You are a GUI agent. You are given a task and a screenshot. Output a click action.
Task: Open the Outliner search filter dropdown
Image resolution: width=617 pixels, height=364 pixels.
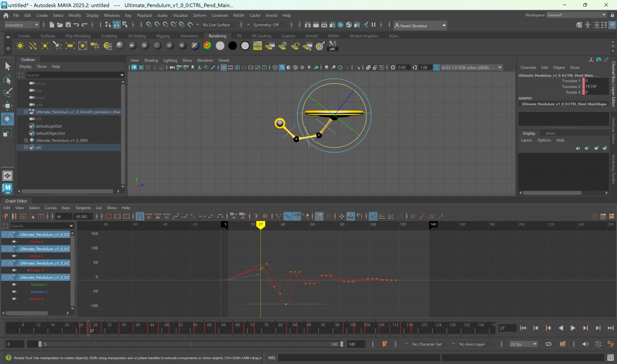[x=122, y=75]
